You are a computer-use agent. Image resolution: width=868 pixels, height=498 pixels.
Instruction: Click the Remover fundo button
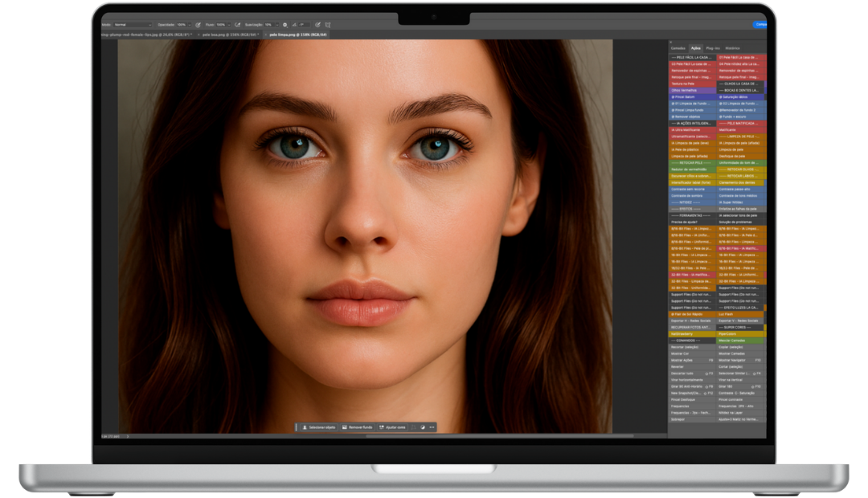pyautogui.click(x=357, y=427)
